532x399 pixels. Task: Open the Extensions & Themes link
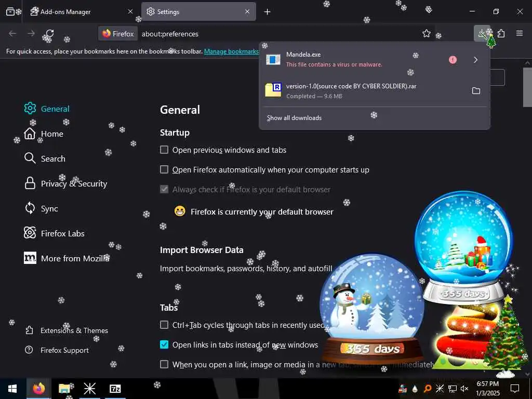[66, 330]
